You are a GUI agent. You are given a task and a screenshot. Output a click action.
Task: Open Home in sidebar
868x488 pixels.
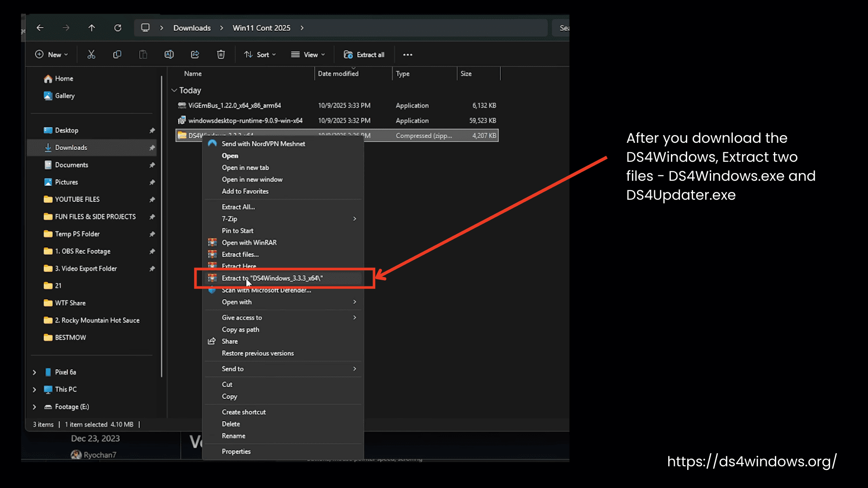(58, 79)
